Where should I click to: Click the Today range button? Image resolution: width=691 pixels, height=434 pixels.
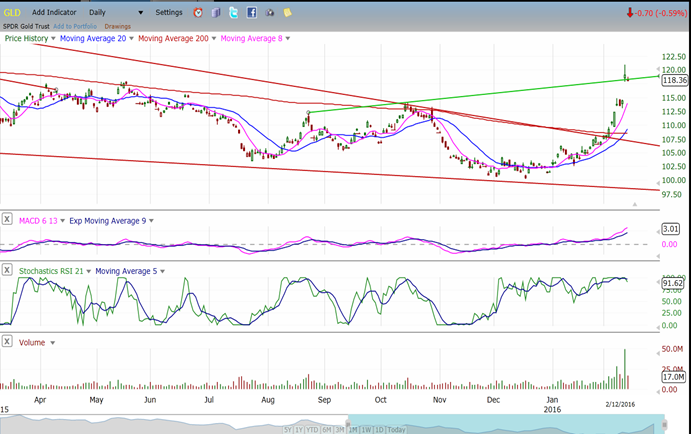(x=396, y=429)
